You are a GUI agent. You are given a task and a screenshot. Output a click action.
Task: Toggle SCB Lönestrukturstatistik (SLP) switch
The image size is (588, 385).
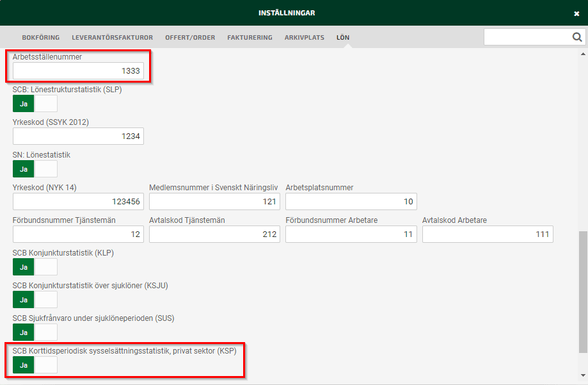click(x=35, y=104)
